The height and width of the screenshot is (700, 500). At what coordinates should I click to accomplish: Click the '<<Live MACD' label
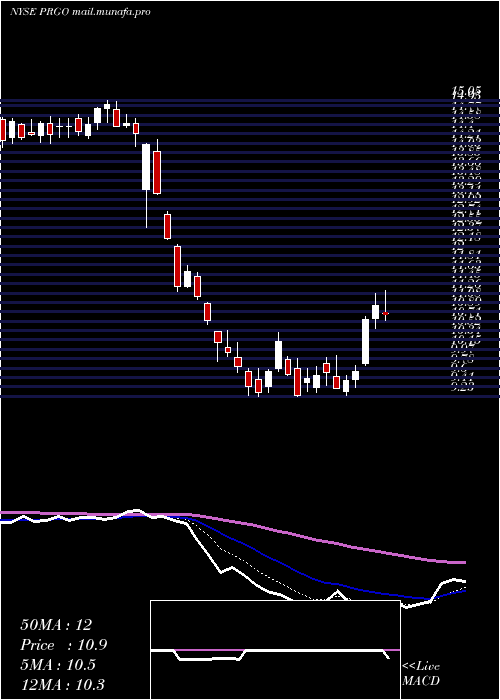pyautogui.click(x=421, y=674)
